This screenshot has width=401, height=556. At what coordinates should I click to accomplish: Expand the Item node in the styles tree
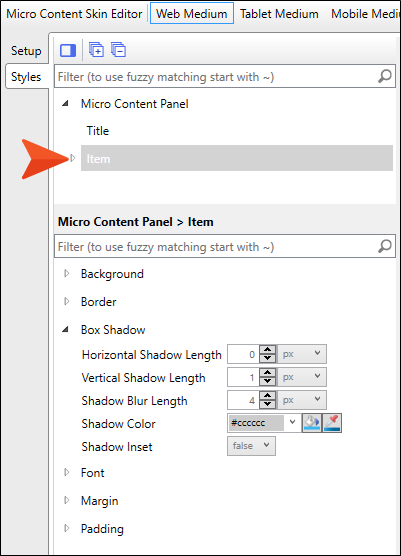[x=73, y=158]
